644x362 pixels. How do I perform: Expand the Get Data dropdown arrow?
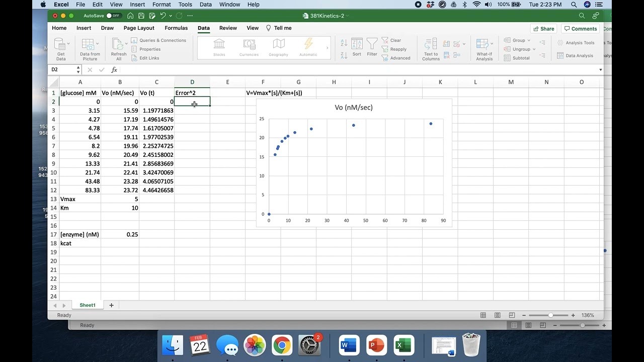point(68,43)
